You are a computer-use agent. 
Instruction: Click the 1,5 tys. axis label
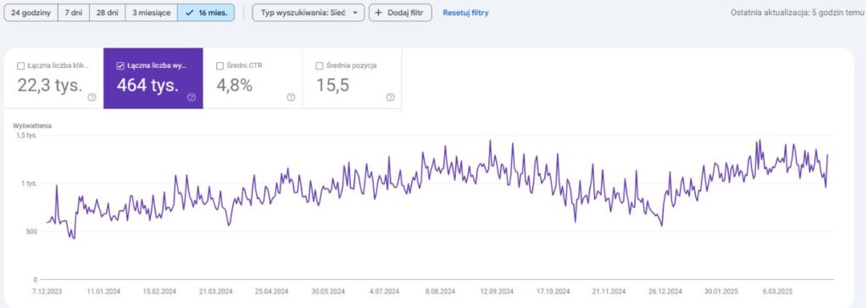[26, 135]
